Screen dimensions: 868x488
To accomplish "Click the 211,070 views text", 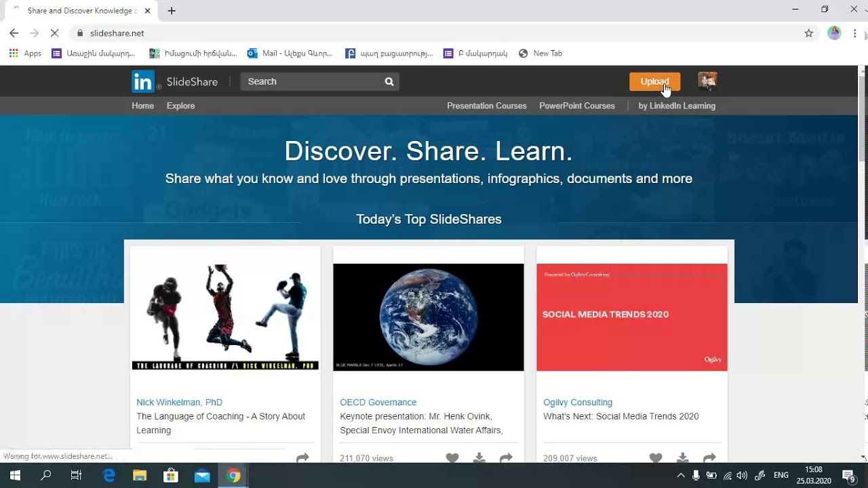I will click(366, 458).
